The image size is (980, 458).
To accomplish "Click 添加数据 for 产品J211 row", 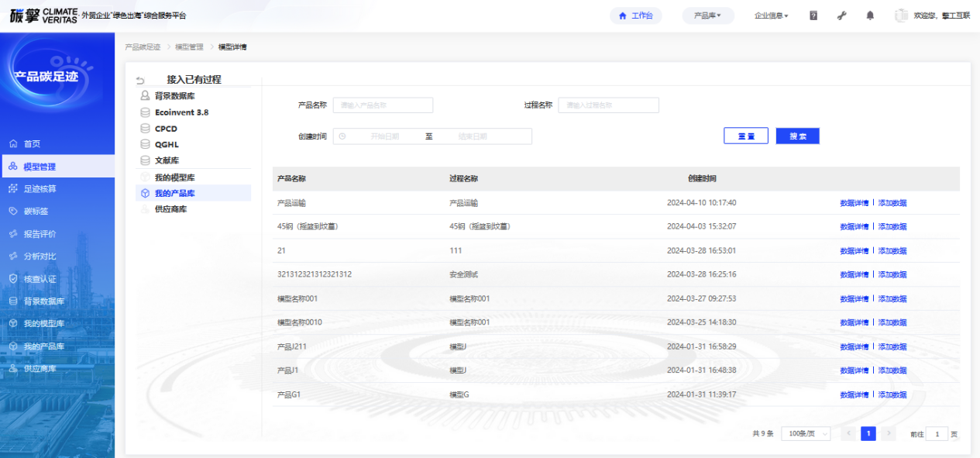I will [x=892, y=346].
